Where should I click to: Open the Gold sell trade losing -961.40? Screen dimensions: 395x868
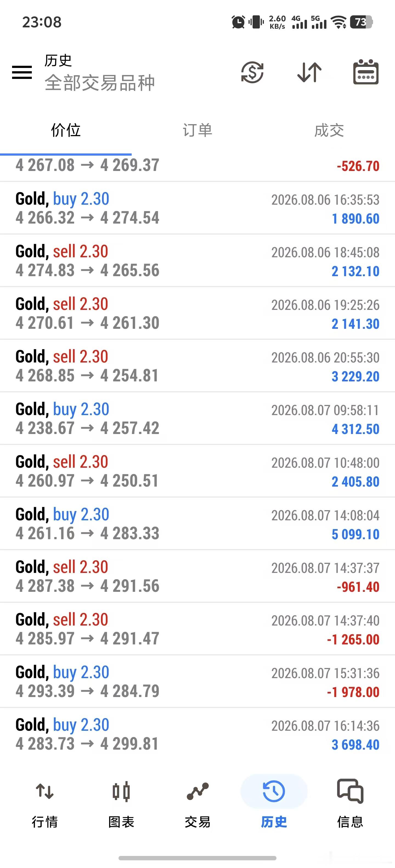pyautogui.click(x=197, y=576)
